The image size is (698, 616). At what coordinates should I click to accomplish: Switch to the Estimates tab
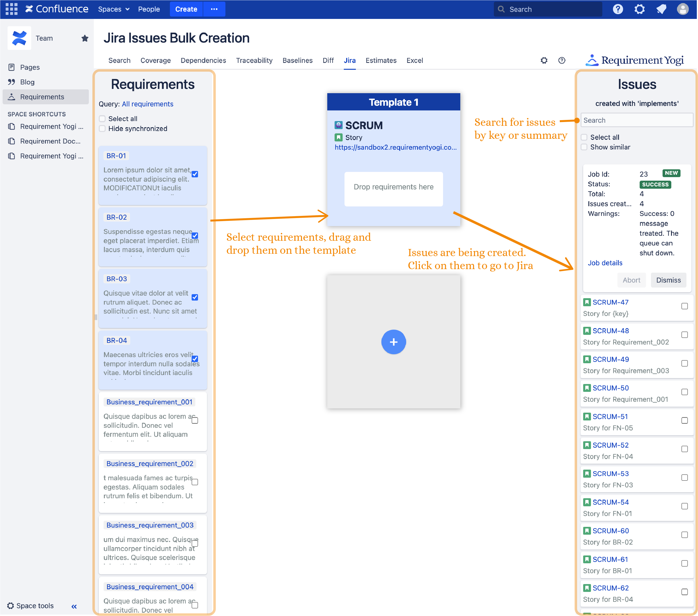381,61
